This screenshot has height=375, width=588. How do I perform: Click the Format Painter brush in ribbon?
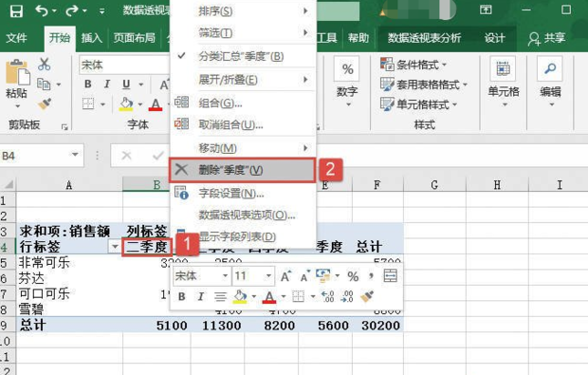(45, 103)
